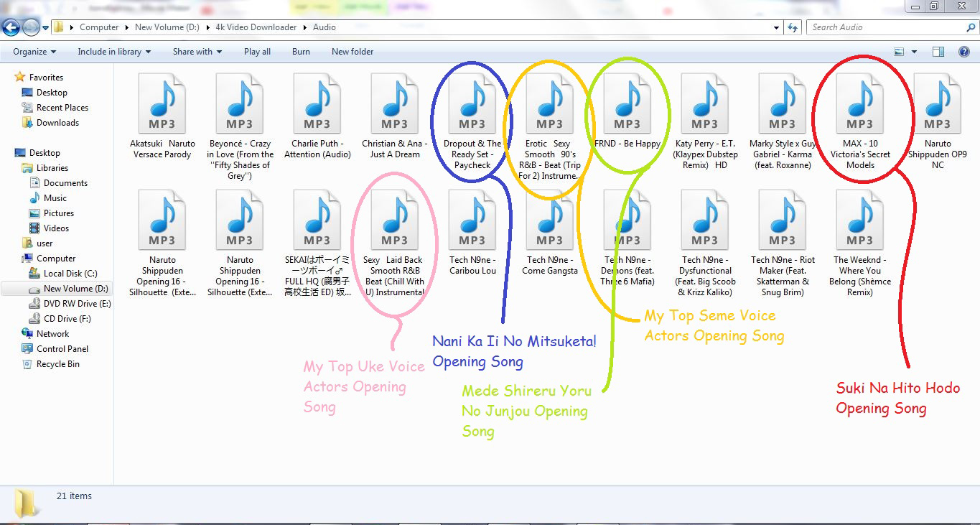980x525 pixels.
Task: Expand the 4k Video Downloader breadcrumb arrow
Action: (x=305, y=27)
